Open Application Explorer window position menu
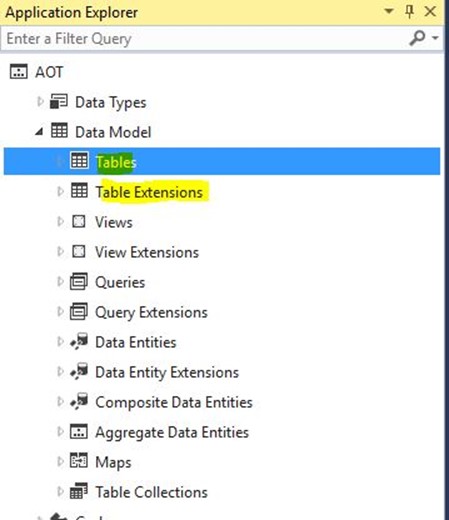The width and height of the screenshot is (449, 520). [388, 11]
